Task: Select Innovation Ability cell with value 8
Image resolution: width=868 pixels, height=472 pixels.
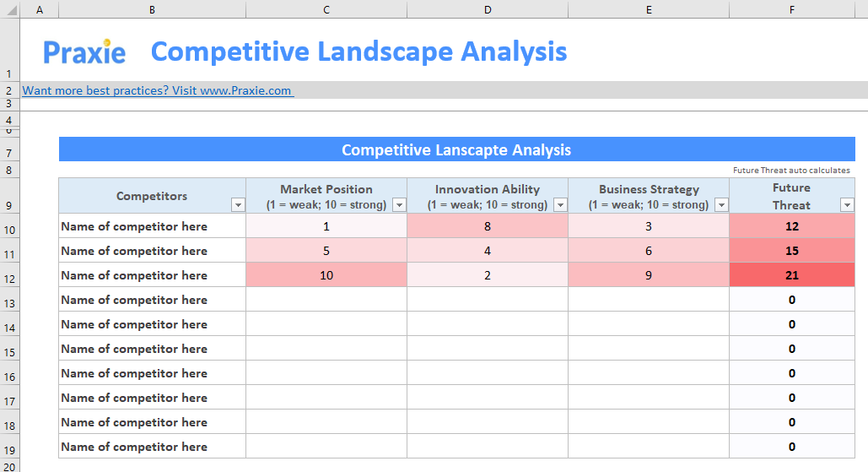Action: [488, 226]
